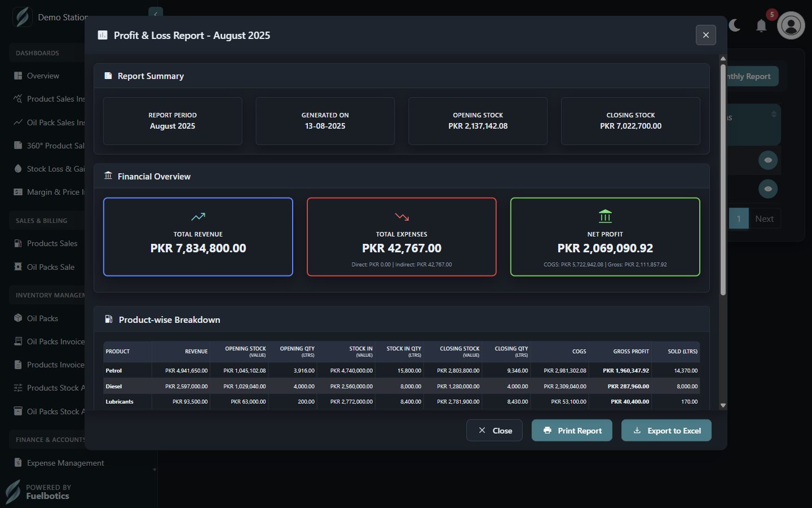Click the Diesel row in the breakdown table
Viewport: 812px width, 508px height.
(401, 386)
